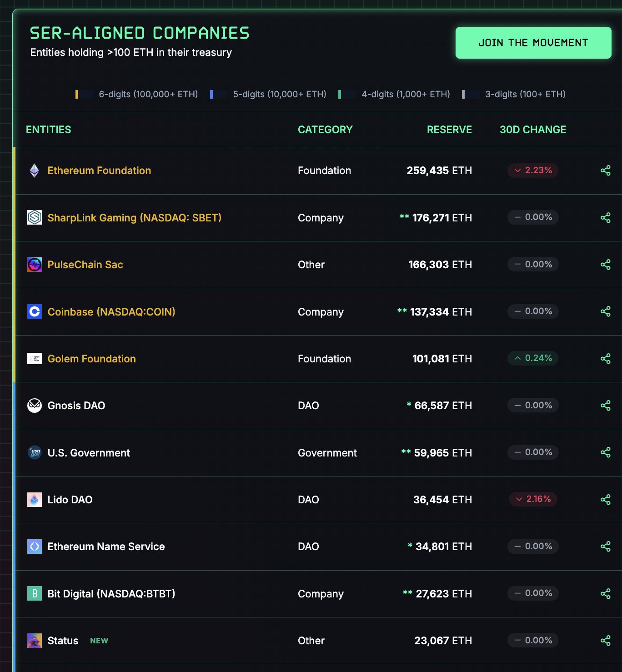Share the Lido DAO row
Screen dimensions: 622x672
coord(606,500)
